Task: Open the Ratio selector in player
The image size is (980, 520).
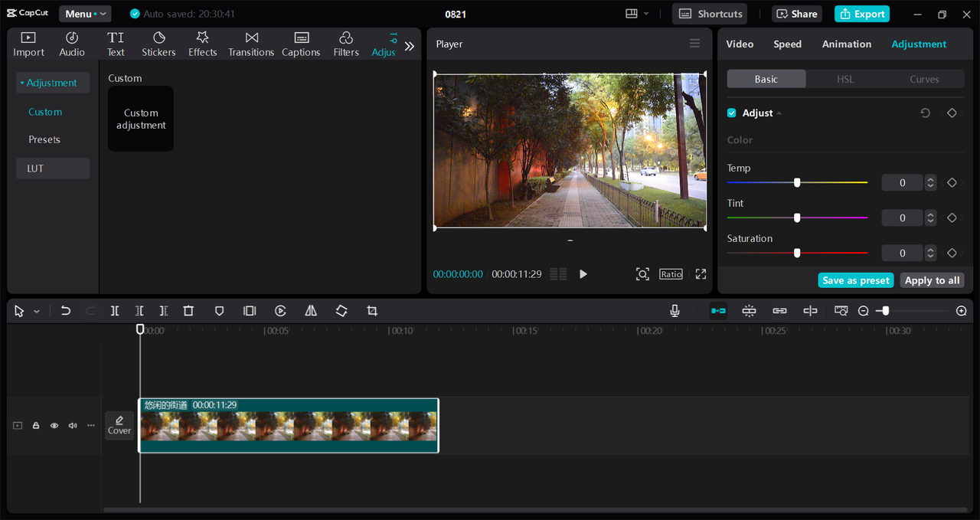Action: click(671, 274)
